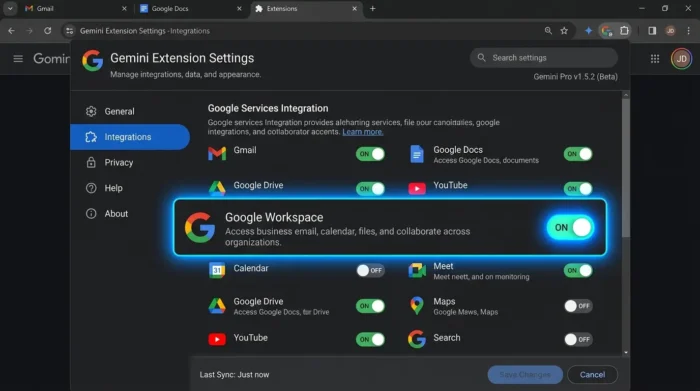Click the Gemini sparkle icon in toolbar
Image resolution: width=700 pixels, height=391 pixels.
tap(588, 31)
